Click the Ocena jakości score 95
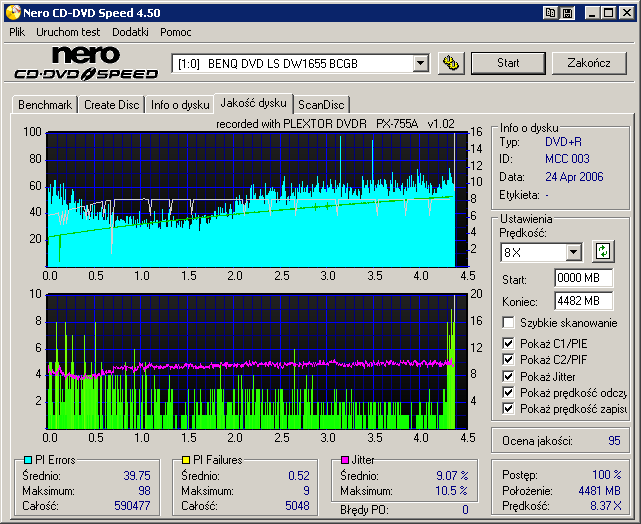 [614, 441]
